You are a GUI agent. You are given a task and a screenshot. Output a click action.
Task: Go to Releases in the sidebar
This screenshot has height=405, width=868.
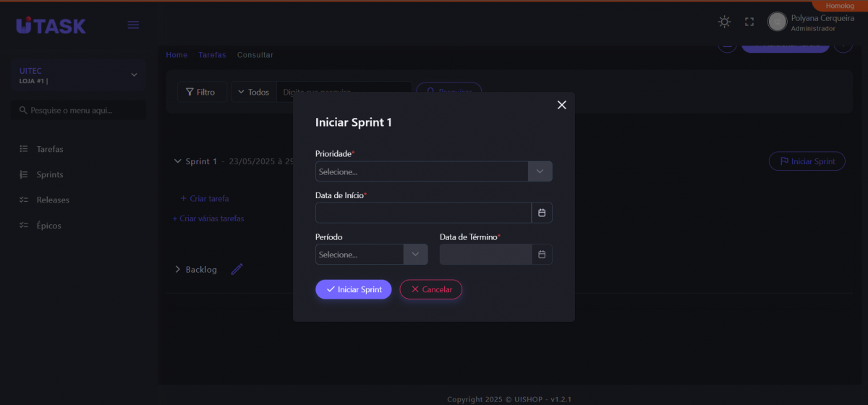[53, 200]
